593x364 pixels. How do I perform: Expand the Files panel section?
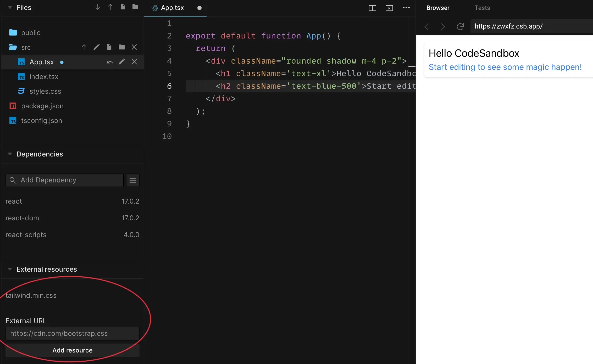pyautogui.click(x=9, y=7)
